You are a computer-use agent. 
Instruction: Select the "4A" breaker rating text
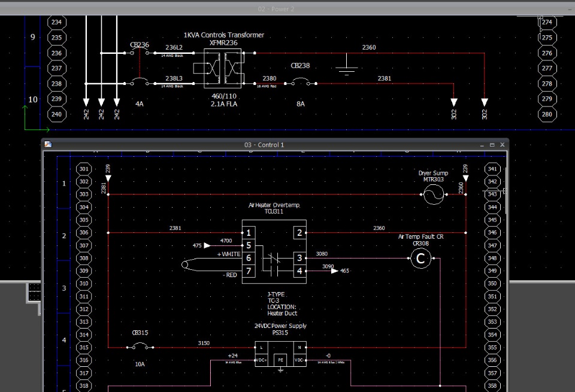(140, 104)
